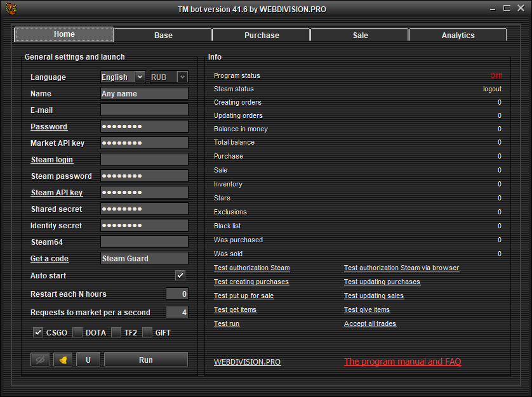The height and width of the screenshot is (397, 532).
Task: Disable the Auto start checkbox
Action: [180, 276]
